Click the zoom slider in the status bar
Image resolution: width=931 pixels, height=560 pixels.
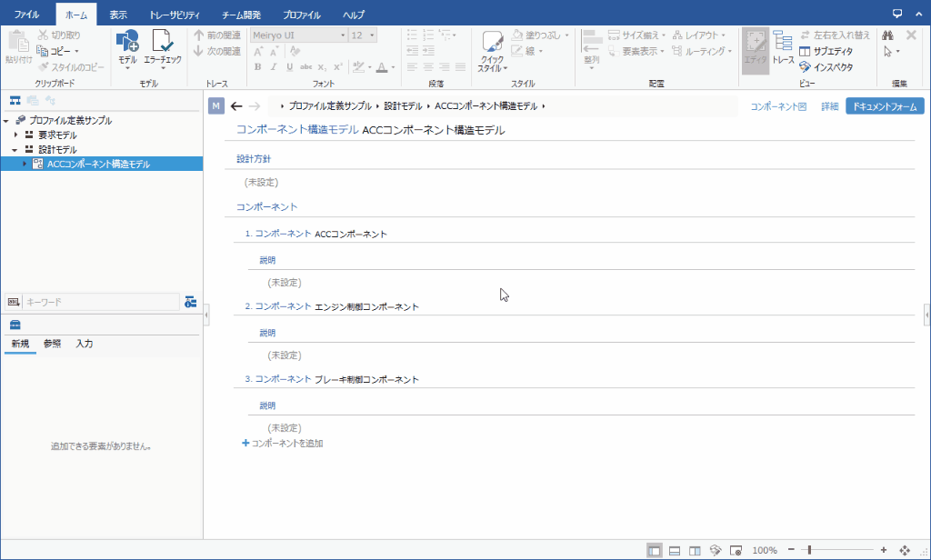tap(809, 550)
